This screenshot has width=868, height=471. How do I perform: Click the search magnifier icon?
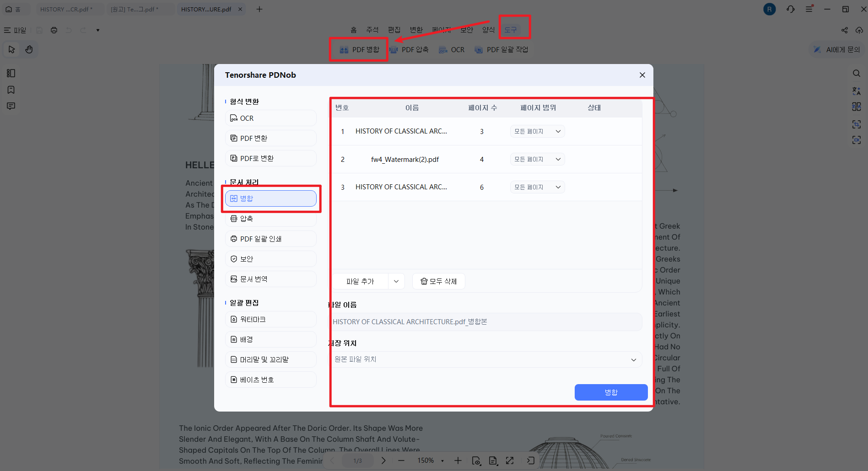click(x=857, y=73)
